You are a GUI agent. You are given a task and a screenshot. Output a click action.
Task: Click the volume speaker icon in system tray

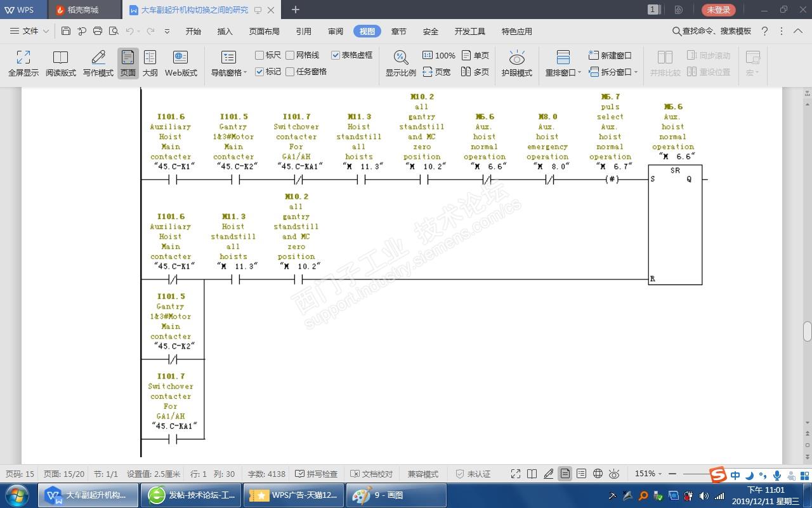point(704,495)
